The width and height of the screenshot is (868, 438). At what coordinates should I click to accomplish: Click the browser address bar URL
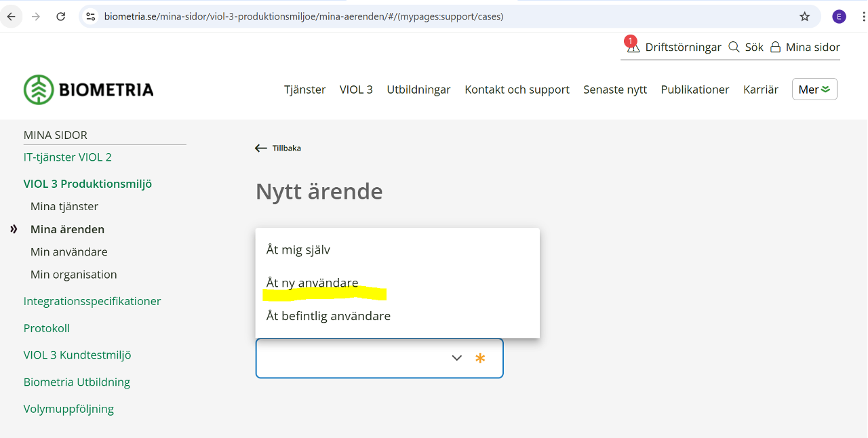coord(304,16)
